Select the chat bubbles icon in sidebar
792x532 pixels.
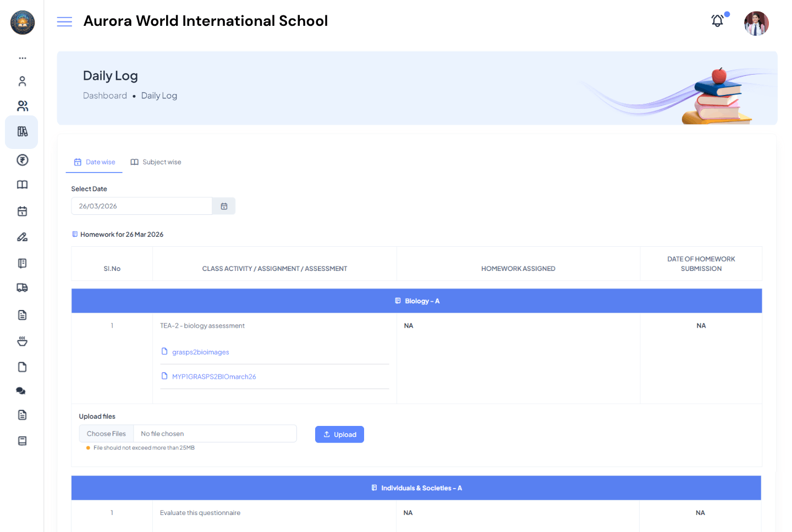[x=22, y=390]
